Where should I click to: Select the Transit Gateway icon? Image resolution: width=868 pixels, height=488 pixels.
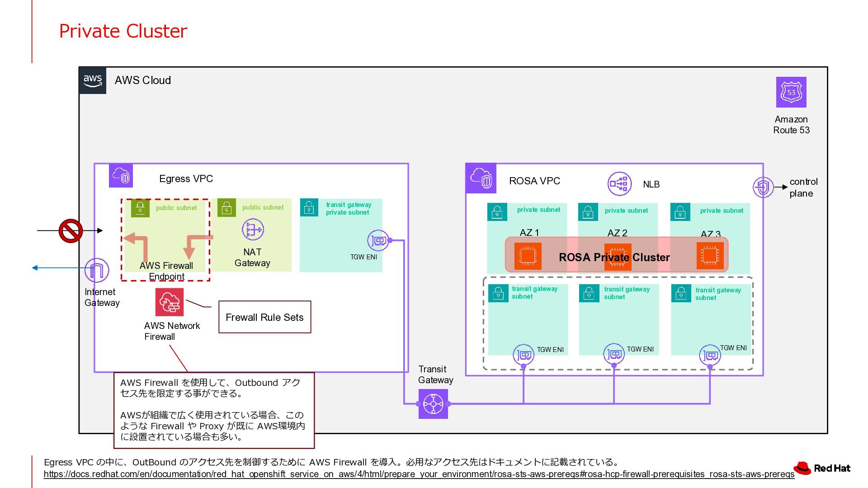click(x=433, y=404)
